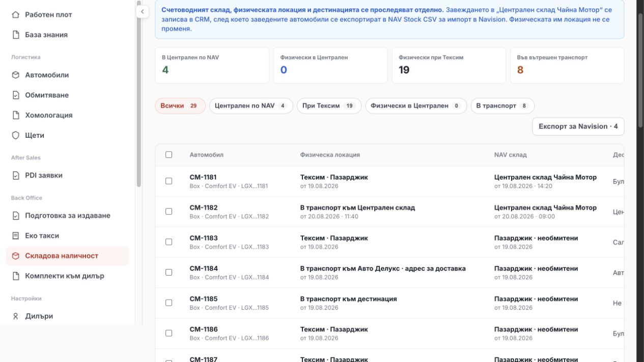Click the vehicle code CM-1183
This screenshot has width=644, height=362.
(204, 238)
